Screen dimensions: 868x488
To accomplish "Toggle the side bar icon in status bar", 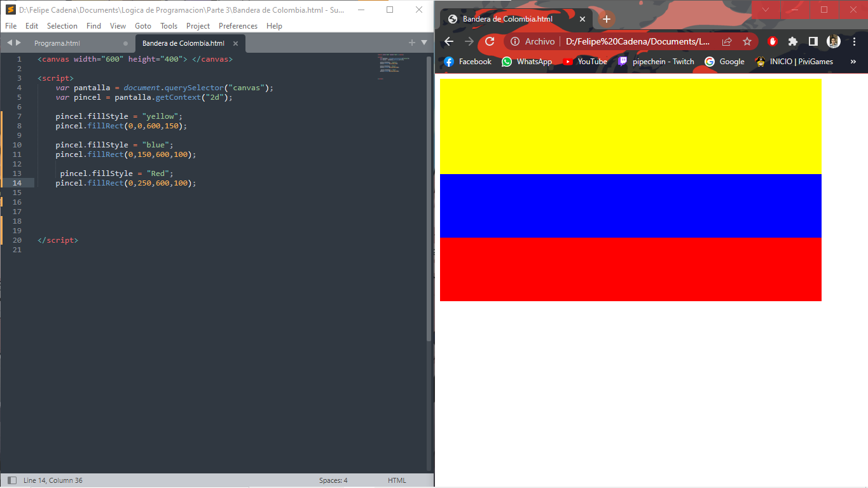I will 12,480.
